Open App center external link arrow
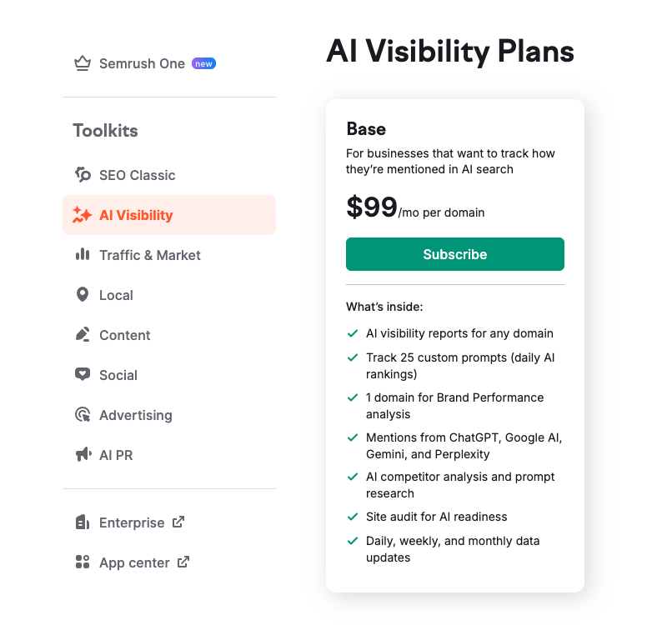The width and height of the screenshot is (672, 625). click(183, 562)
